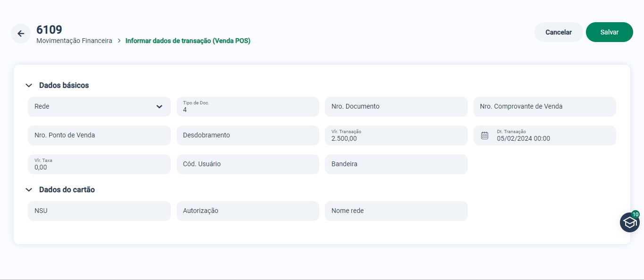
Task: Open the calendar icon for Dt. Transação
Action: (484, 136)
